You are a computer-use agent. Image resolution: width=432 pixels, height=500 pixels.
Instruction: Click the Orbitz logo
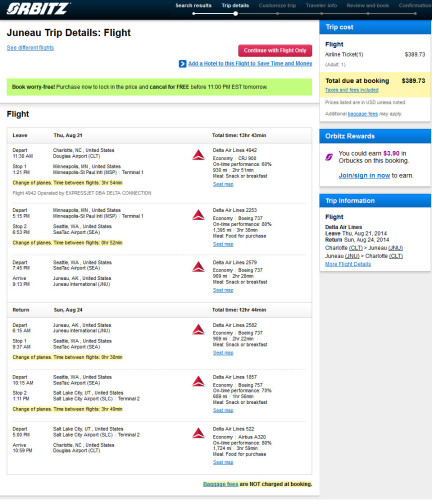click(38, 9)
